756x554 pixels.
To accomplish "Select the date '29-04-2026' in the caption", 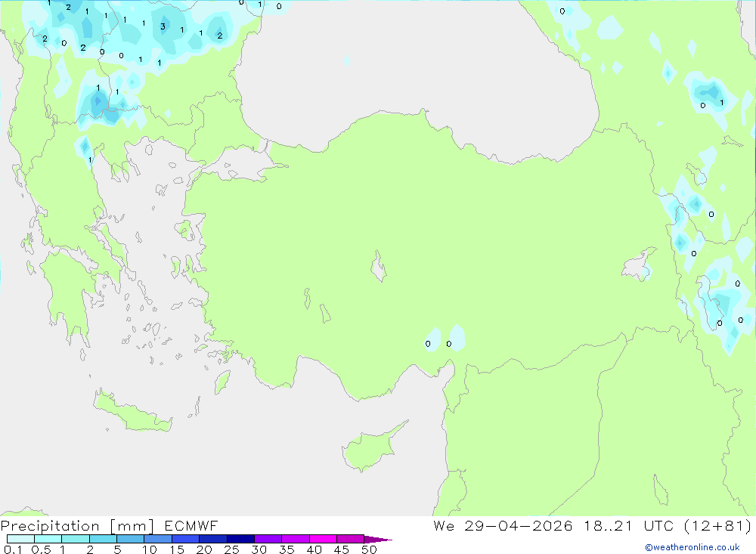I will tap(519, 525).
